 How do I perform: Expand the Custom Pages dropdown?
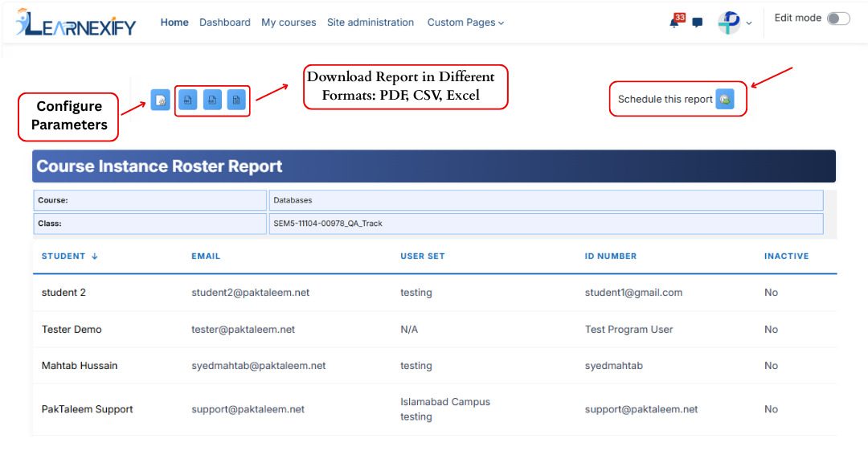pos(465,23)
